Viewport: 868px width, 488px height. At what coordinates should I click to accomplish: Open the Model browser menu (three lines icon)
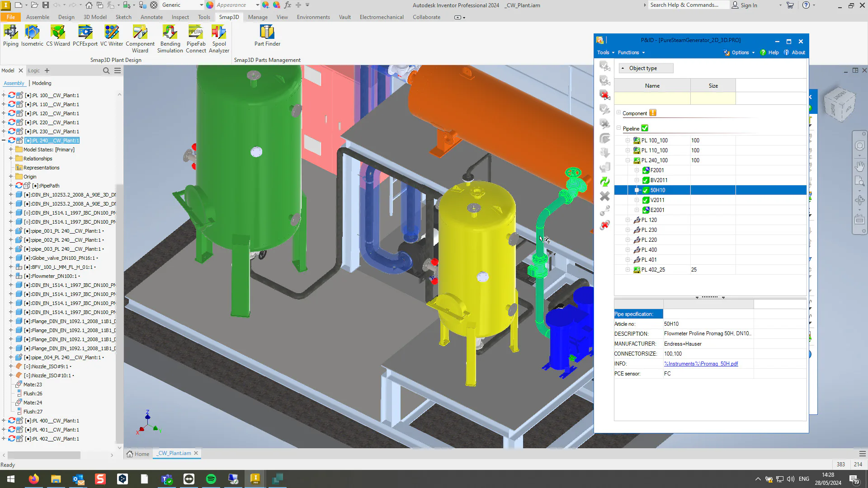tap(118, 70)
